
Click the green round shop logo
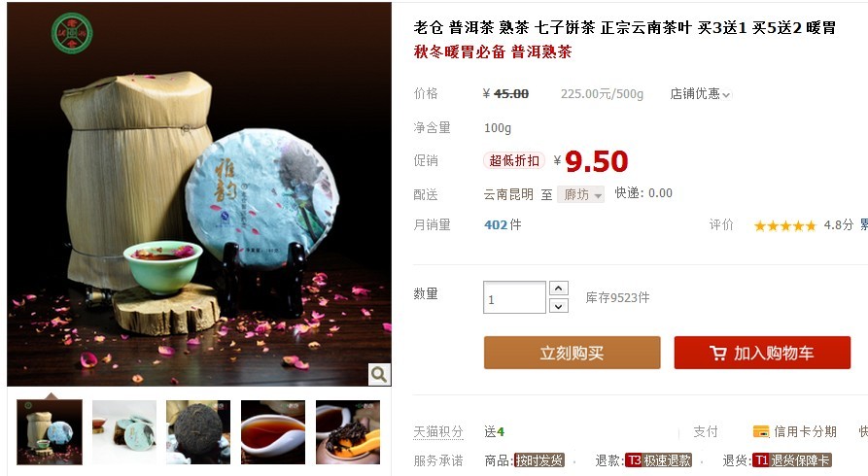(x=72, y=33)
